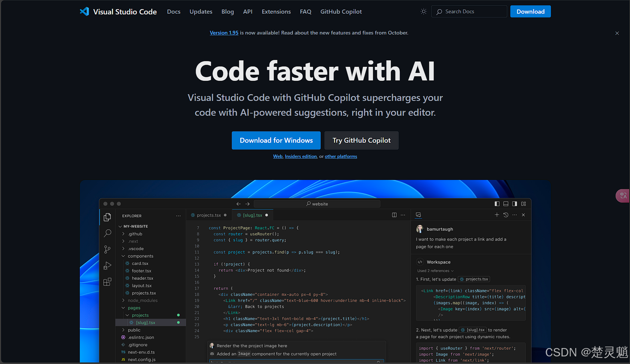
Task: Open the FAQ nav item
Action: click(306, 12)
